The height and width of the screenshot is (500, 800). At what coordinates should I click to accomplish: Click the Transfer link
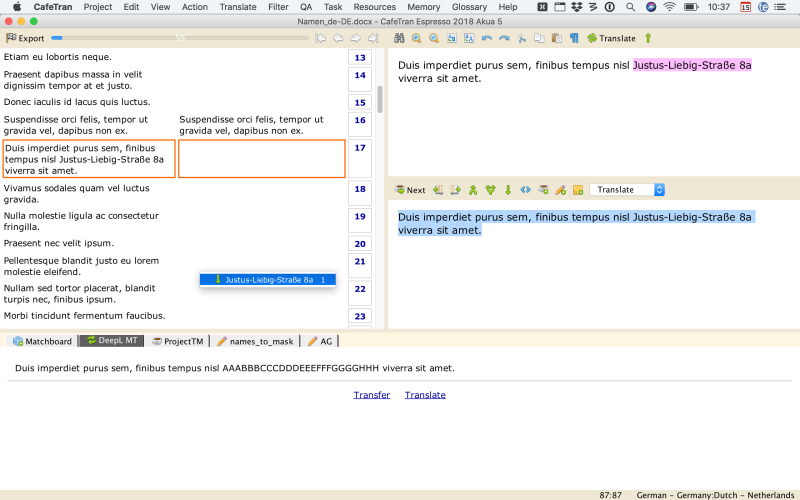point(371,395)
